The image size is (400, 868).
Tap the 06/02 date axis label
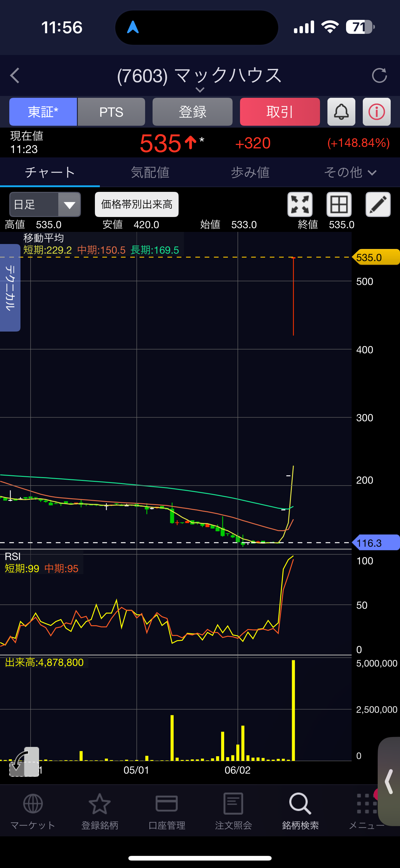pos(238,770)
